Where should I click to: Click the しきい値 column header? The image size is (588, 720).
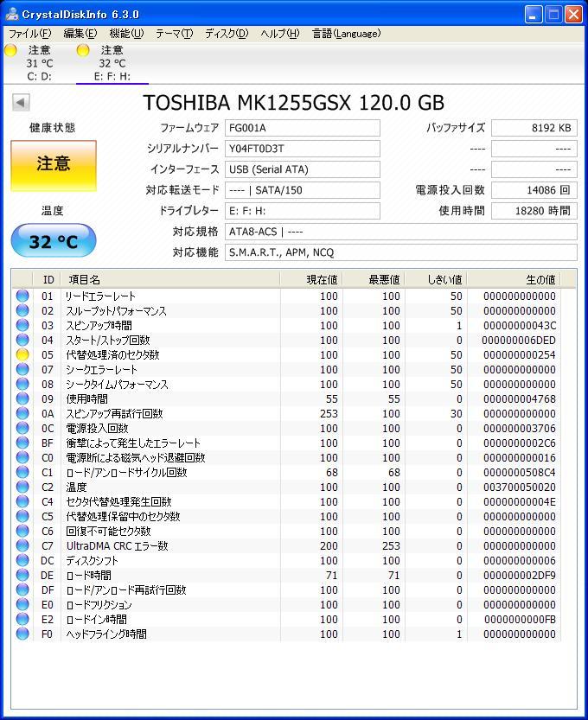point(436,280)
